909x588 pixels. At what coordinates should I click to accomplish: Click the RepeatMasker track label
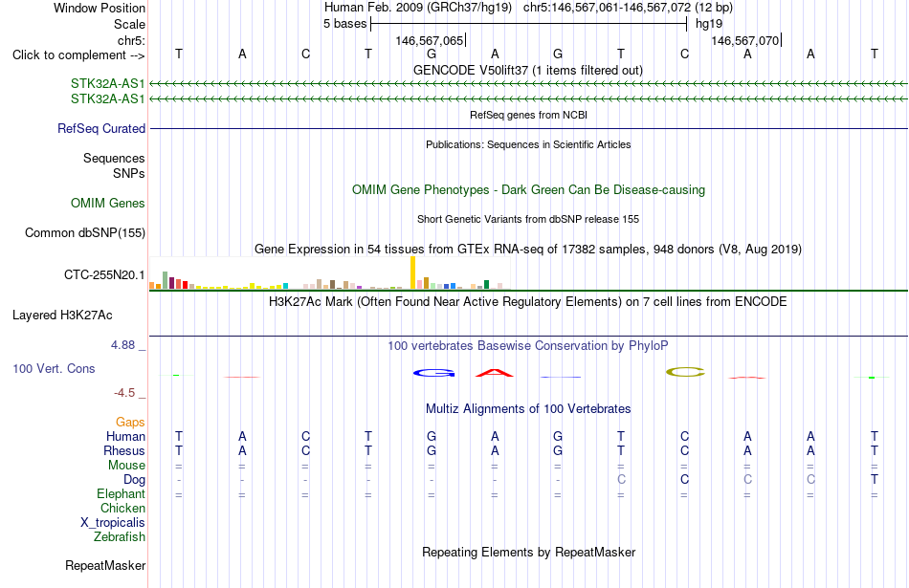pyautogui.click(x=105, y=565)
